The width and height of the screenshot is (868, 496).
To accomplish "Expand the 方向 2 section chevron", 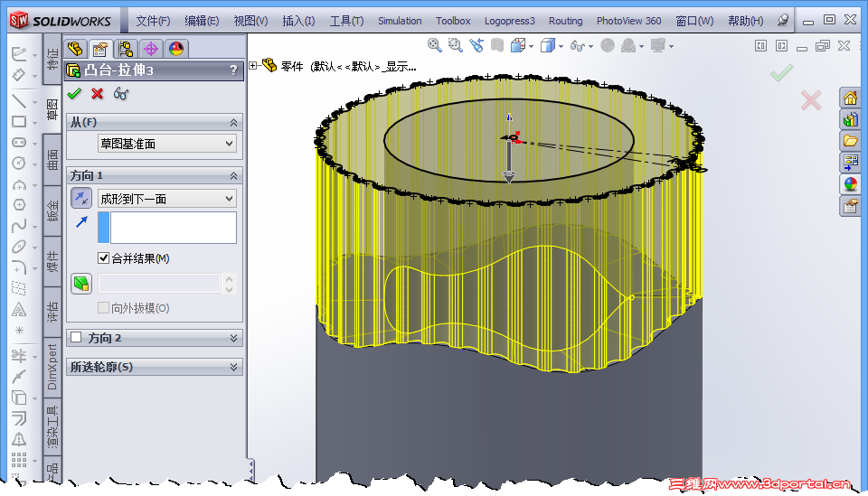I will pos(233,338).
